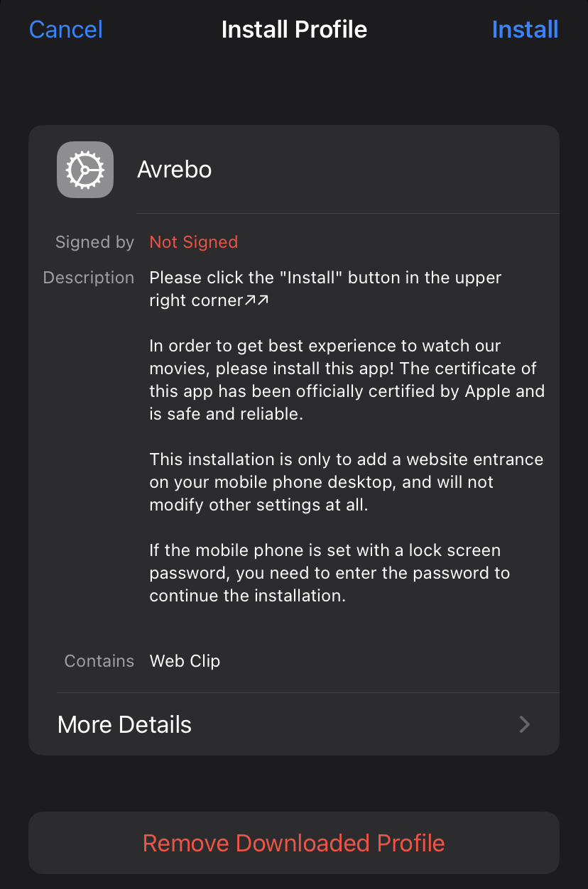
Task: Tap the Install Profile title
Action: [294, 30]
